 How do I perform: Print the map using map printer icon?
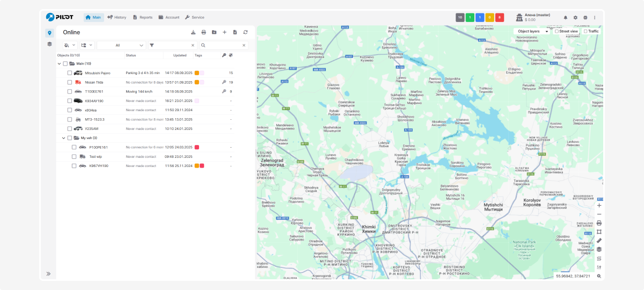click(x=599, y=223)
